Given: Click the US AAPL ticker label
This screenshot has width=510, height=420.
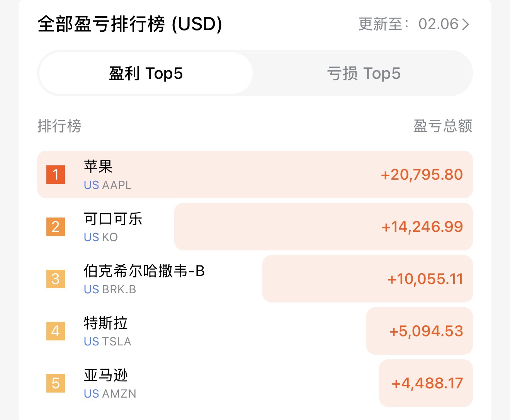Looking at the screenshot, I should (x=108, y=185).
